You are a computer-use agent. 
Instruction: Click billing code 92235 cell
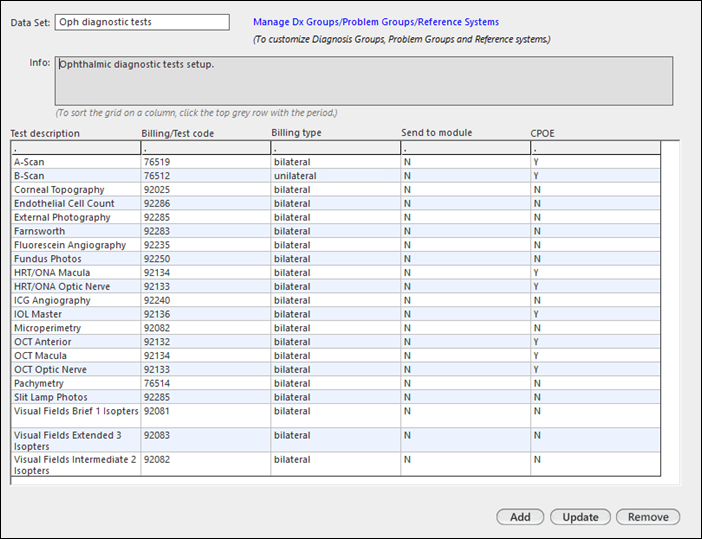[205, 245]
